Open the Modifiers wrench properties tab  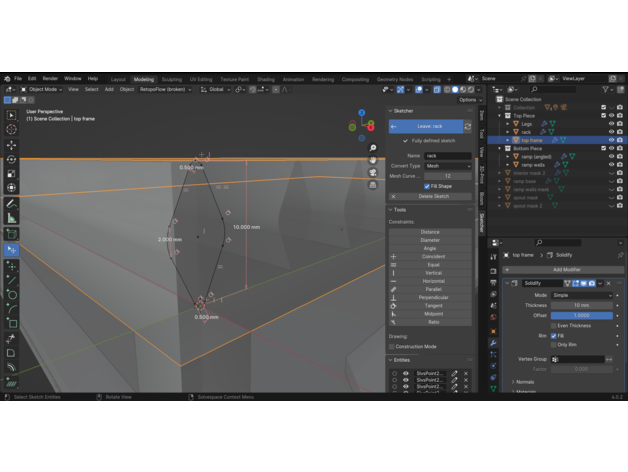(493, 343)
